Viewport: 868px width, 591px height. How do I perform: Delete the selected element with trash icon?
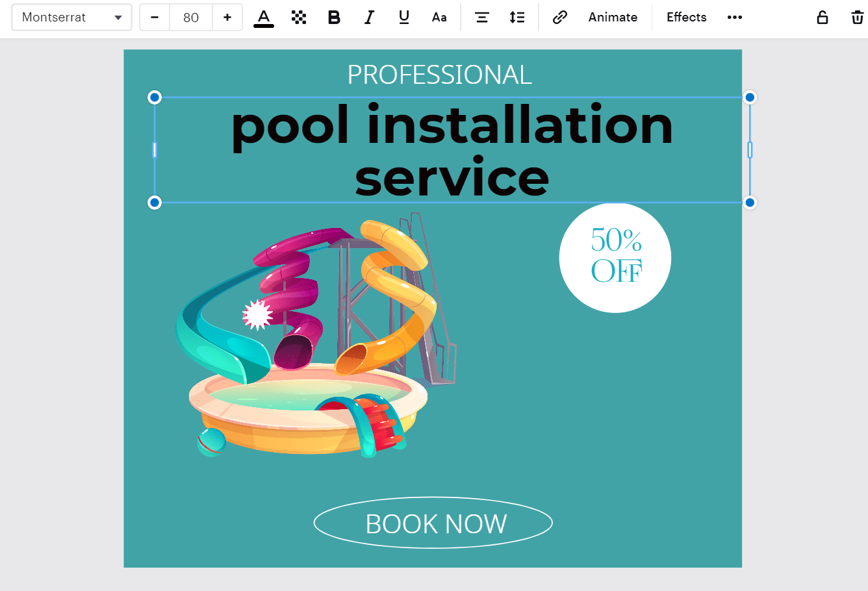coord(858,18)
